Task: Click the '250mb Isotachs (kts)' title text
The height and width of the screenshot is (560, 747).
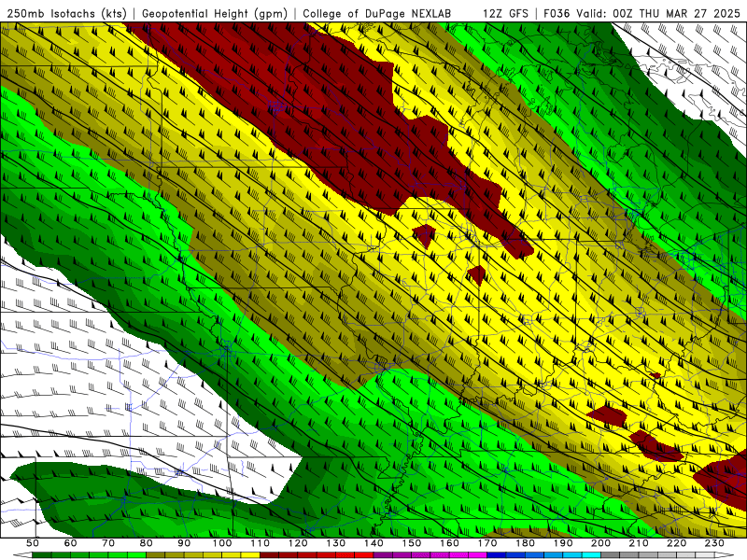Action: (x=67, y=13)
